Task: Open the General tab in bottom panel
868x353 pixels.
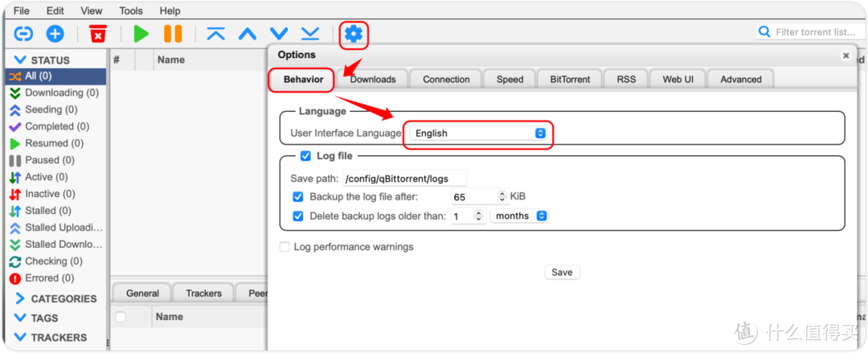Action: pyautogui.click(x=142, y=293)
